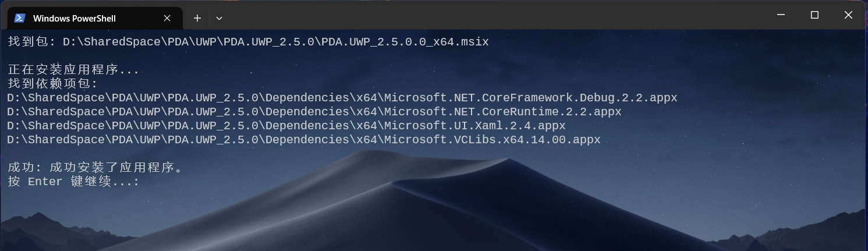Minimize the terminal window

tap(781, 15)
